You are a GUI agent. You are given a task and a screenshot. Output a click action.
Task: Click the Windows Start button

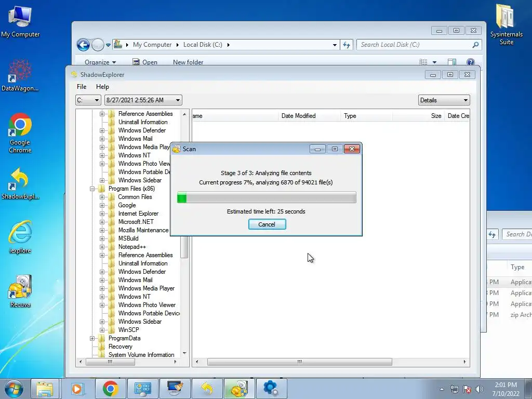[x=14, y=389]
